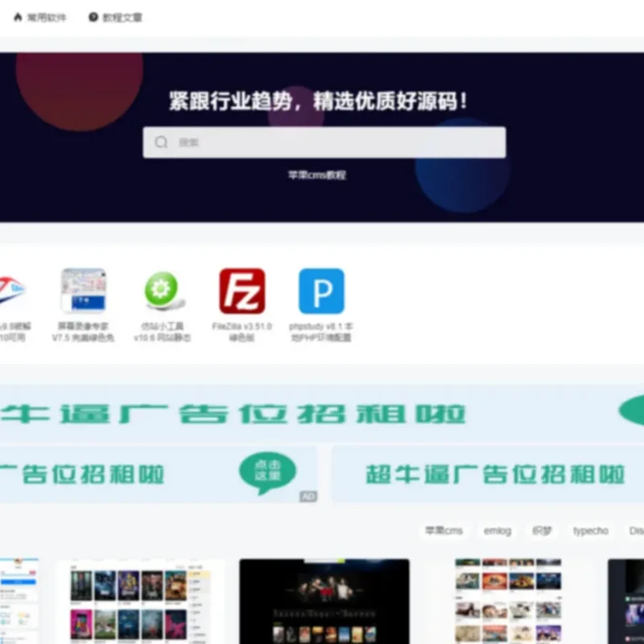Open the black cinema-site template thumbnail

[324, 601]
